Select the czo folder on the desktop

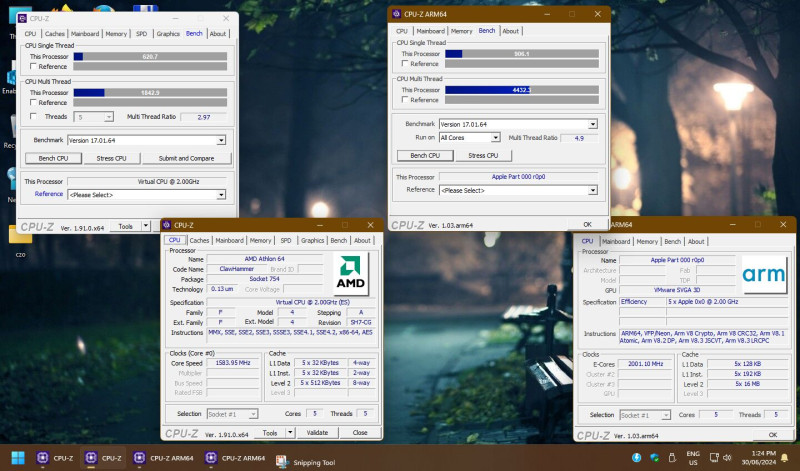(x=20, y=240)
